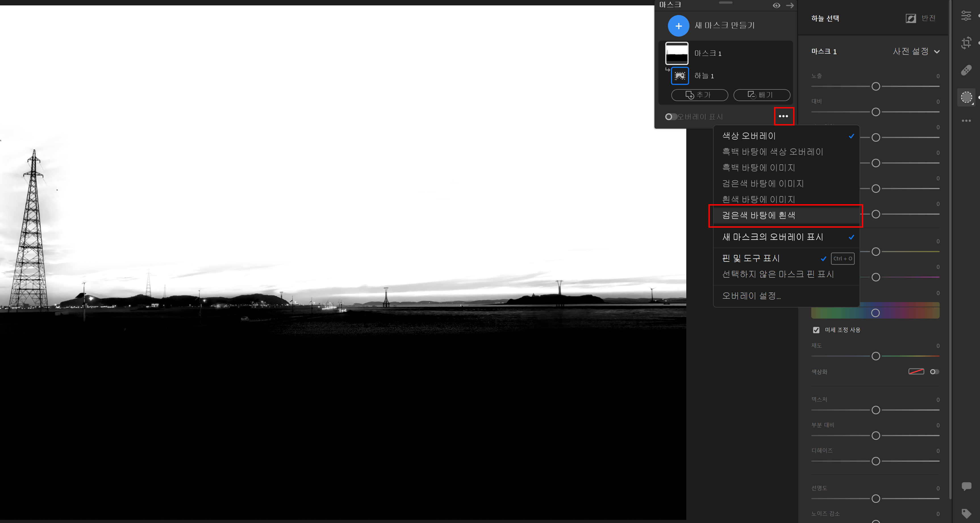Select the Healing brush tool
The image size is (980, 523).
[966, 70]
